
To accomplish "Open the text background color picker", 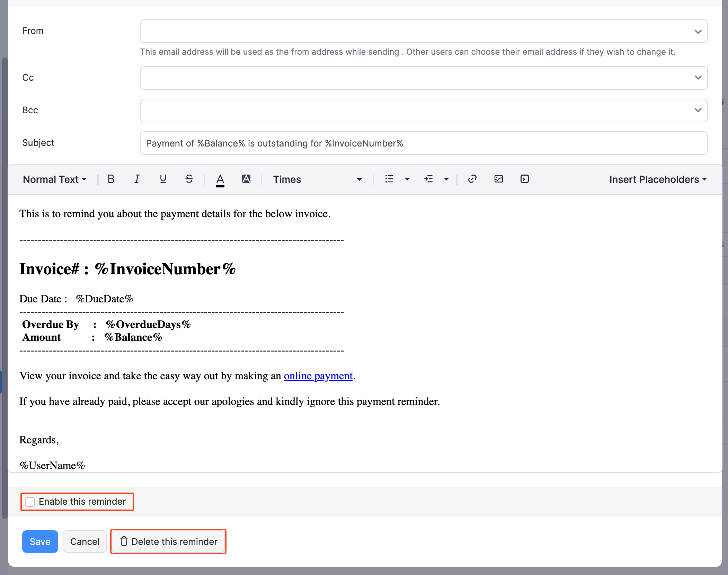I will (x=246, y=179).
